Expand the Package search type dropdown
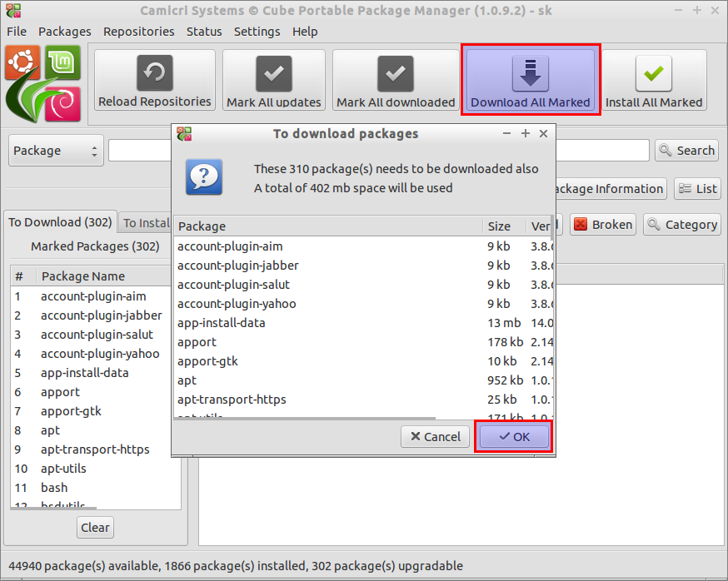Image resolution: width=728 pixels, height=581 pixels. (56, 151)
